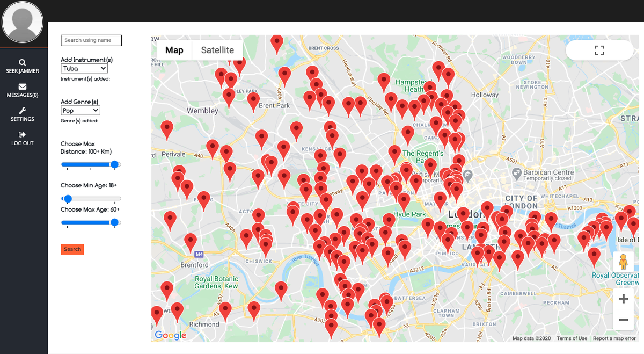
Task: Click the Max Distance slider handle
Action: 114,164
